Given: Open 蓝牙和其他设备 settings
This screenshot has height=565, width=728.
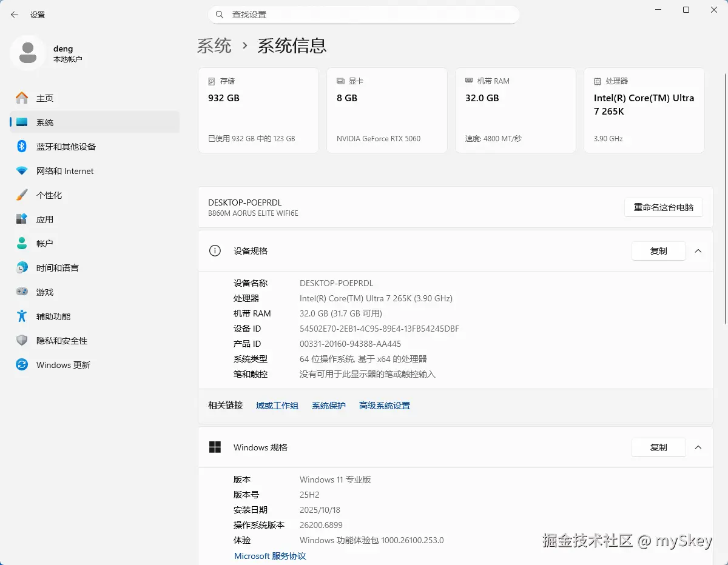Looking at the screenshot, I should [x=95, y=147].
